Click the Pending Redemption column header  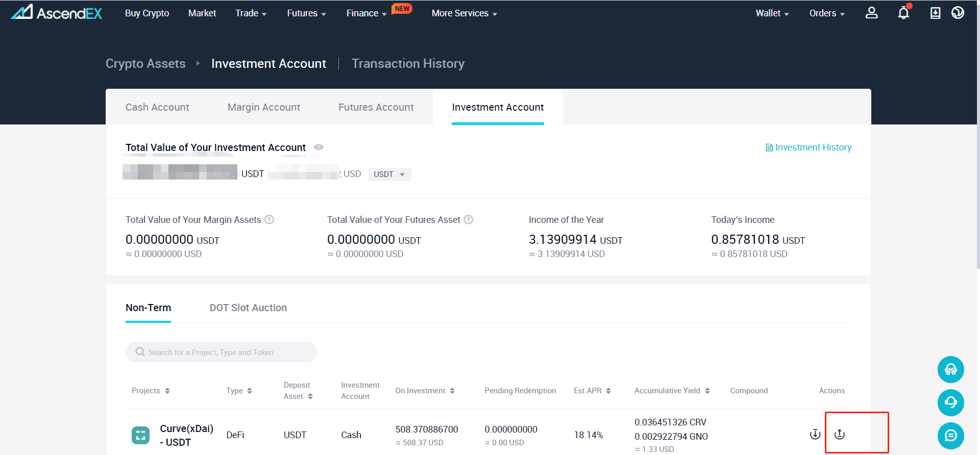[x=520, y=391]
